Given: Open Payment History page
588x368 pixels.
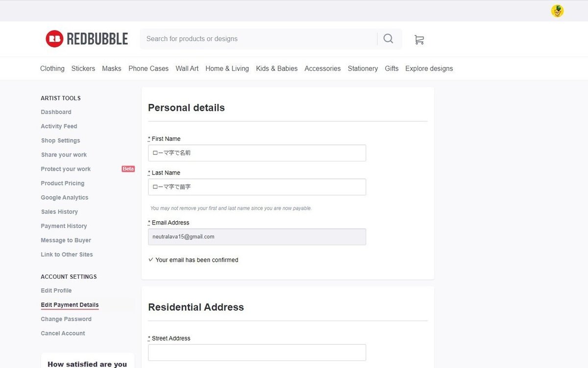Looking at the screenshot, I should coord(64,226).
